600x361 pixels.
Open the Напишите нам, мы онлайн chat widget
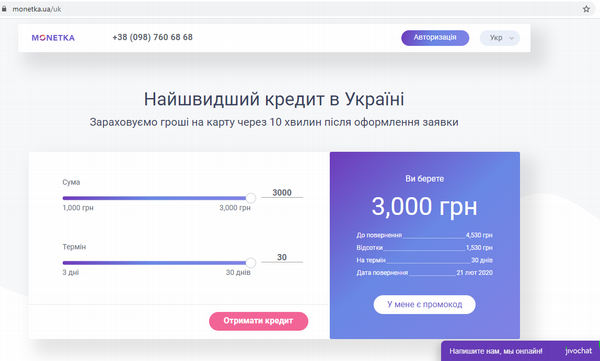pos(520,351)
